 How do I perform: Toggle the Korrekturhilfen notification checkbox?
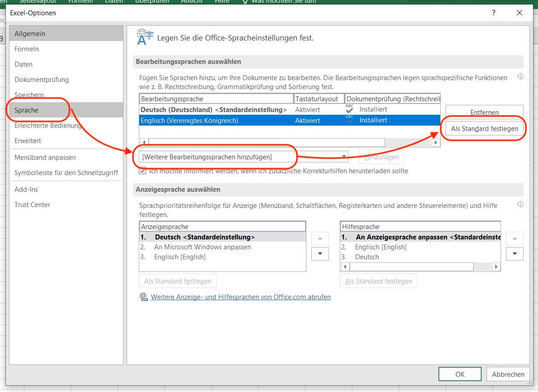142,171
